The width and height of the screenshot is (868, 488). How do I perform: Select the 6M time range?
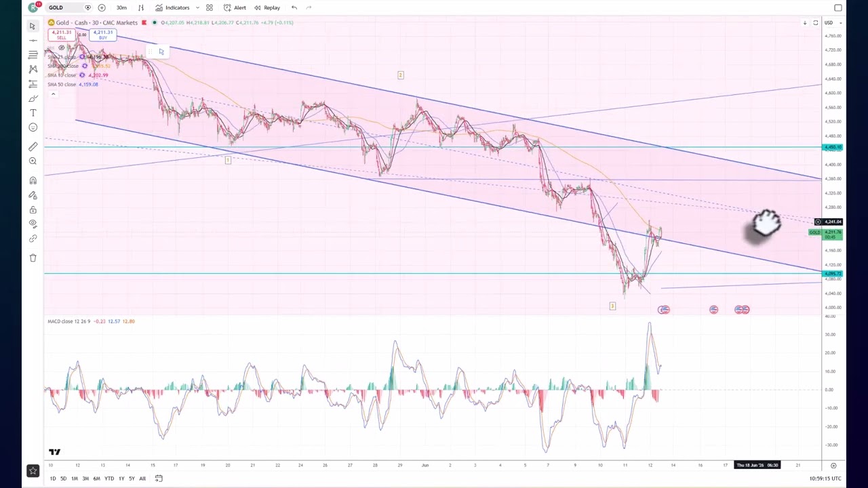pyautogui.click(x=96, y=479)
